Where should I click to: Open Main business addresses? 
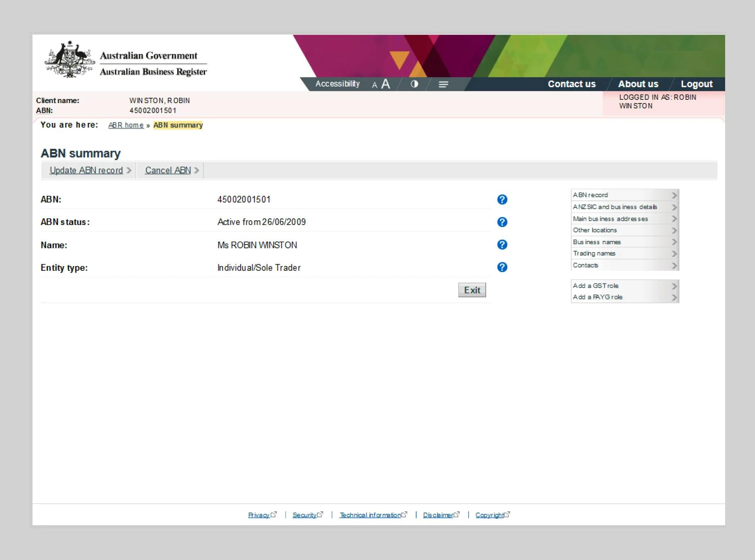(625, 219)
